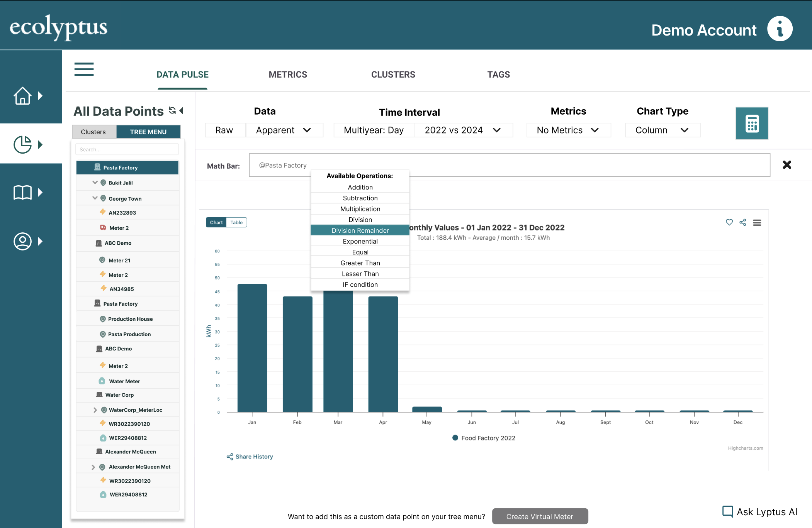Click the tree menu search field
Screen dimensions: 812x528
[x=127, y=149]
